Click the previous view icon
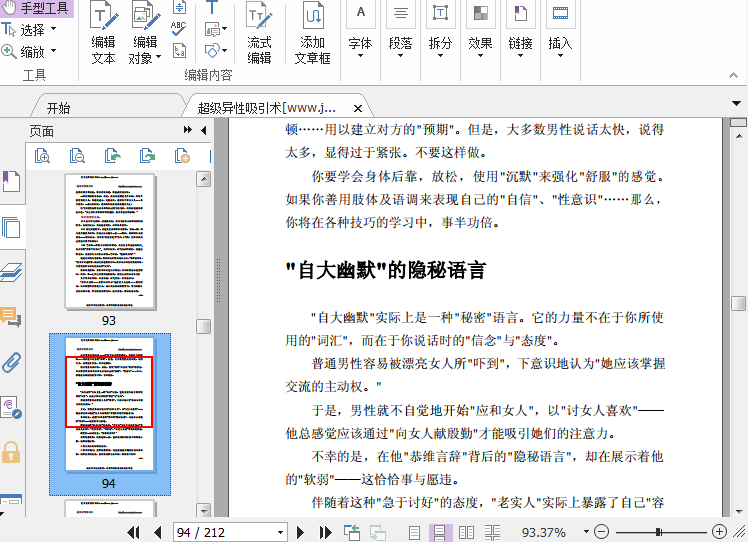Image resolution: width=748 pixels, height=542 pixels. 352,532
